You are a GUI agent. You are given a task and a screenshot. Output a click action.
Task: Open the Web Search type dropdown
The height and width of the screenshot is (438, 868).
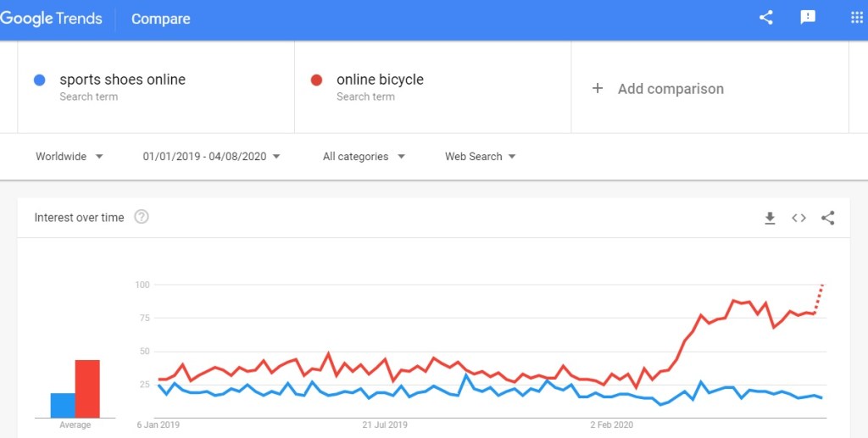point(481,157)
